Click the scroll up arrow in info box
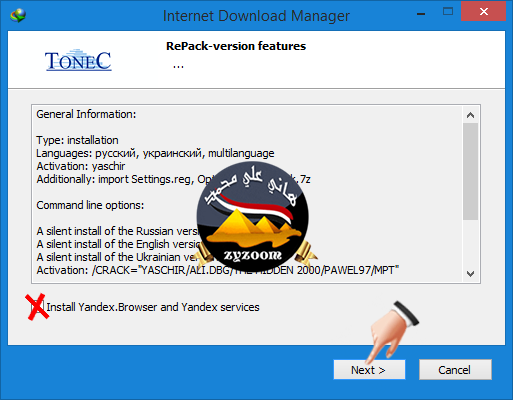 470,115
